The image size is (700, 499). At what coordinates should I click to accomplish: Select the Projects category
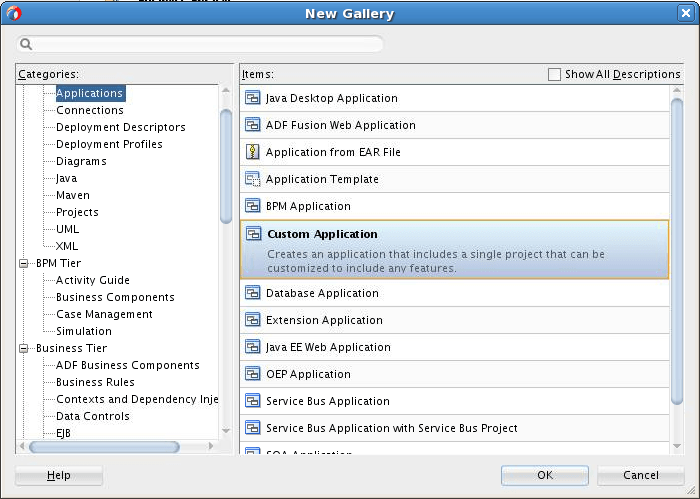[x=77, y=212]
